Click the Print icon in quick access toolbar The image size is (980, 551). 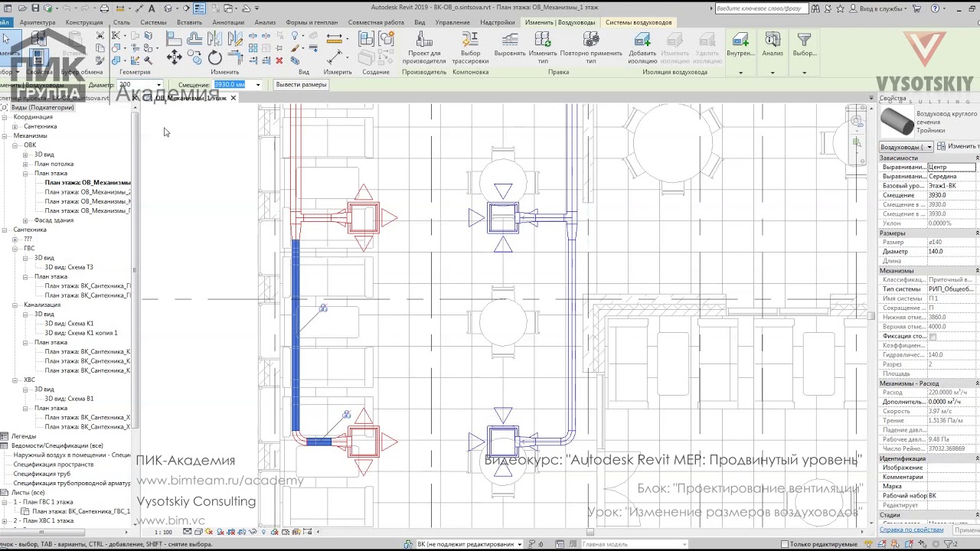tap(105, 8)
